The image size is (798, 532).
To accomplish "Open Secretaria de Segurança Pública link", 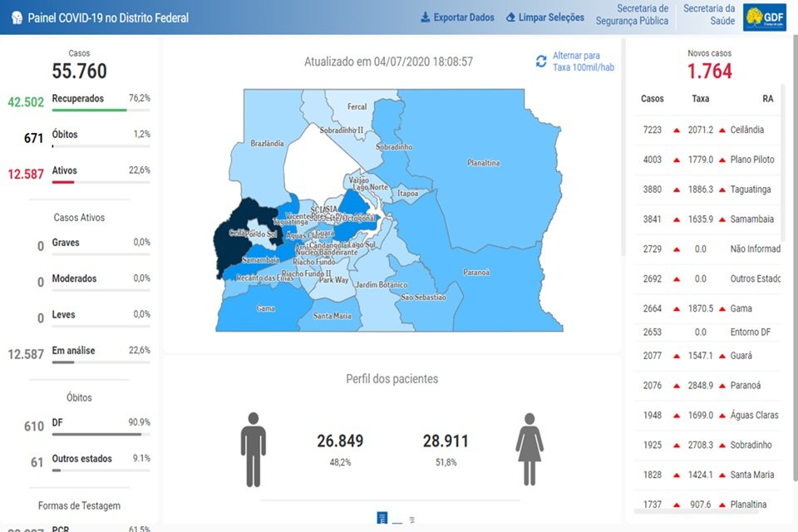I will 632,15.
